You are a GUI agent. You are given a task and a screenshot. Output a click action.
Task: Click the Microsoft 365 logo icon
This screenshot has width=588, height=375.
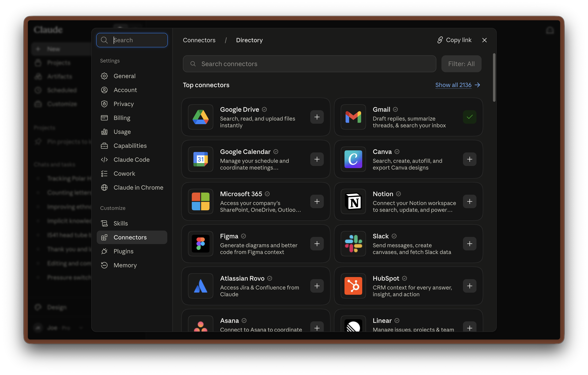click(x=200, y=201)
